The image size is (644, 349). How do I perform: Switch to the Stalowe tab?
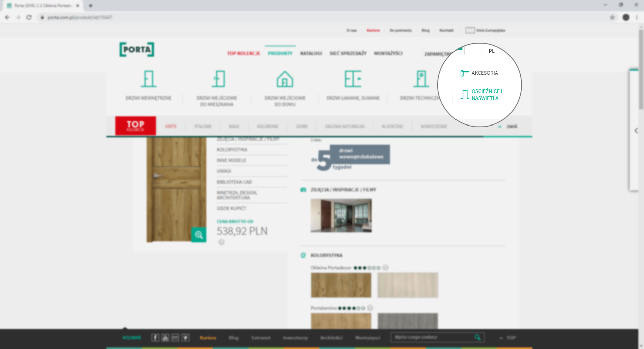tap(203, 127)
